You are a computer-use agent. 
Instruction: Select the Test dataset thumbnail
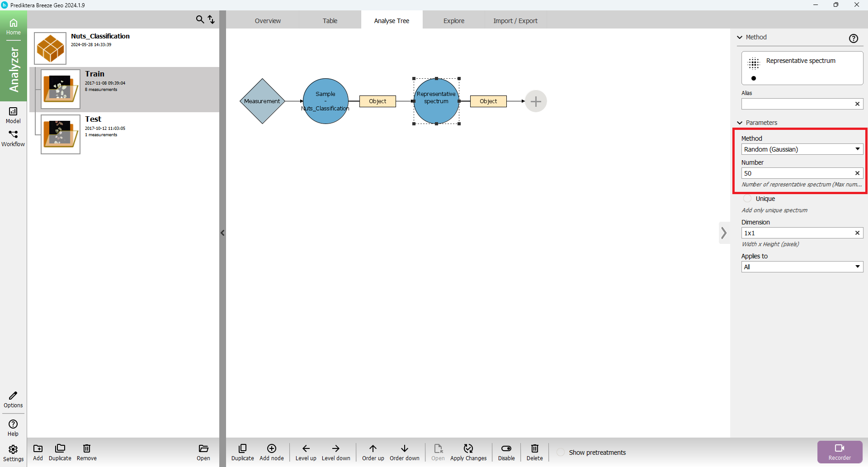[60, 134]
